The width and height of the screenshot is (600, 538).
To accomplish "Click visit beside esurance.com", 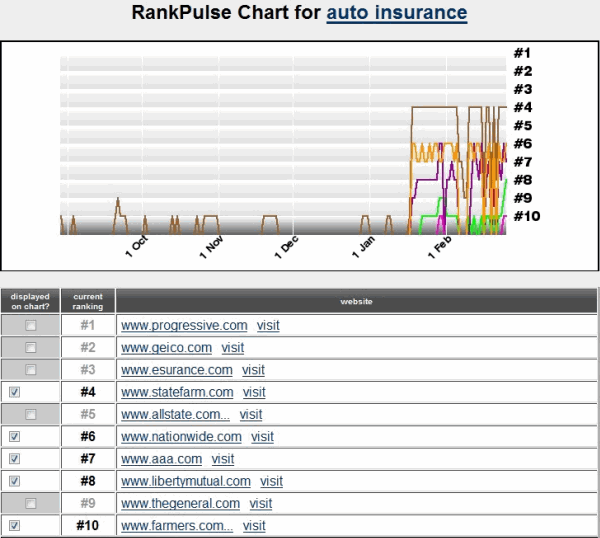I will click(x=253, y=370).
